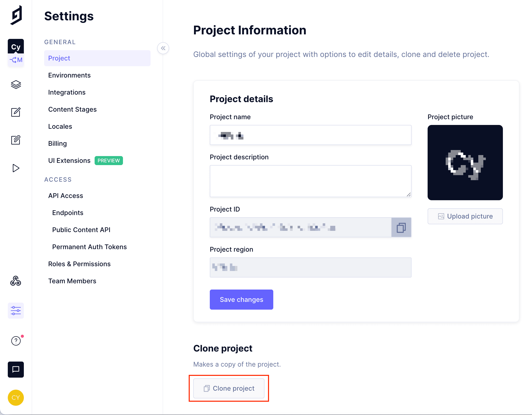Collapse the Settings sidebar panel
Image resolution: width=532 pixels, height=415 pixels.
[x=163, y=48]
